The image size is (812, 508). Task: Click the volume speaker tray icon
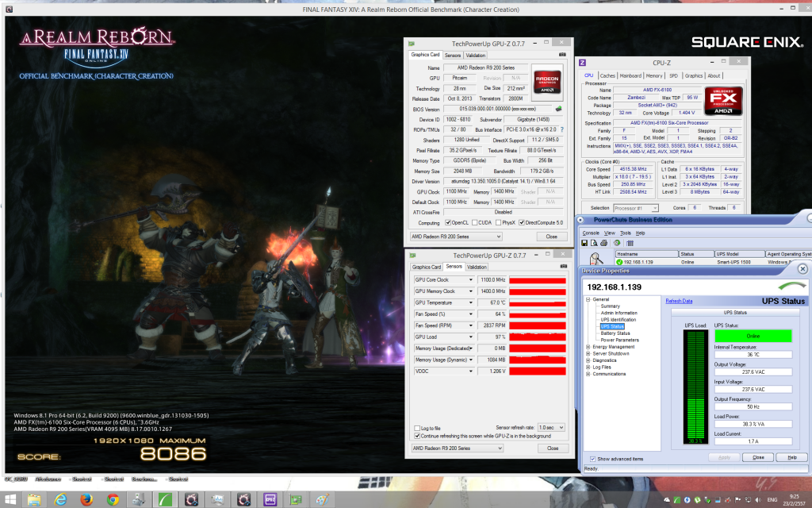[x=758, y=500]
